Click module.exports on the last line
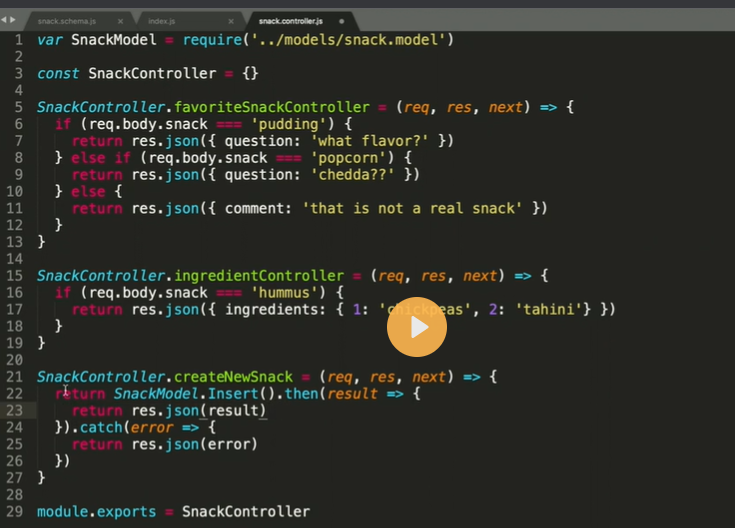 click(96, 511)
